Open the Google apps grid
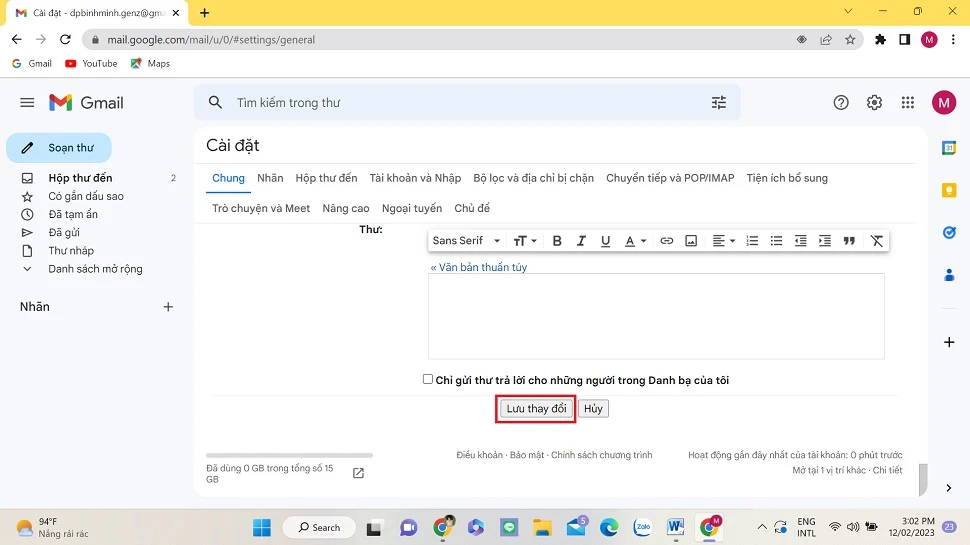This screenshot has width=970, height=545. [x=908, y=103]
